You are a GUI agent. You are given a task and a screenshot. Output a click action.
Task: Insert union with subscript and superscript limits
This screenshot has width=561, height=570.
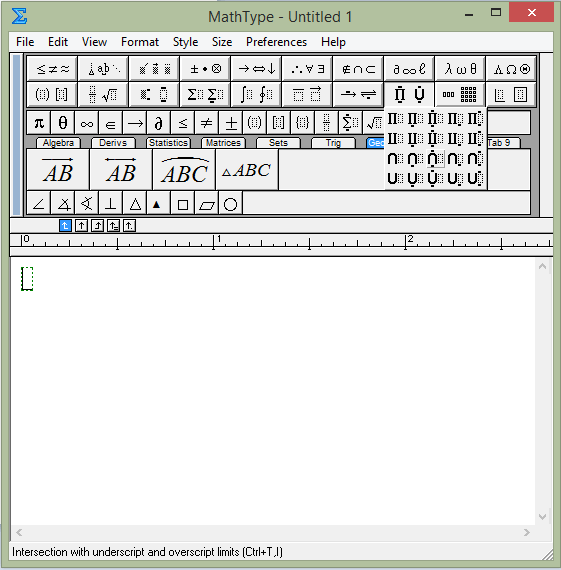475,178
